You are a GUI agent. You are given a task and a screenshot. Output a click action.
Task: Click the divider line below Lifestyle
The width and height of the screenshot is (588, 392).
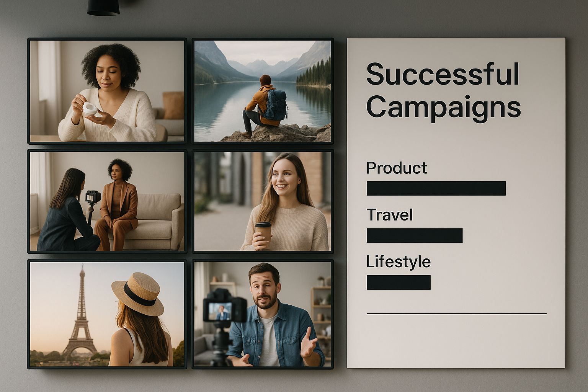[x=456, y=314]
